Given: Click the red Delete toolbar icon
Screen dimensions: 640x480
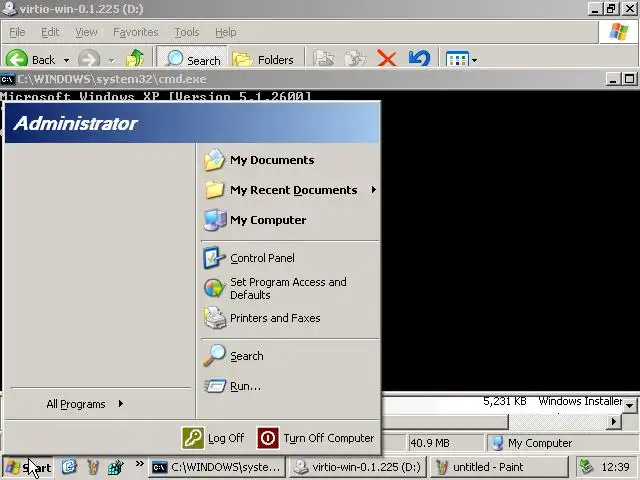Looking at the screenshot, I should pyautogui.click(x=387, y=58).
